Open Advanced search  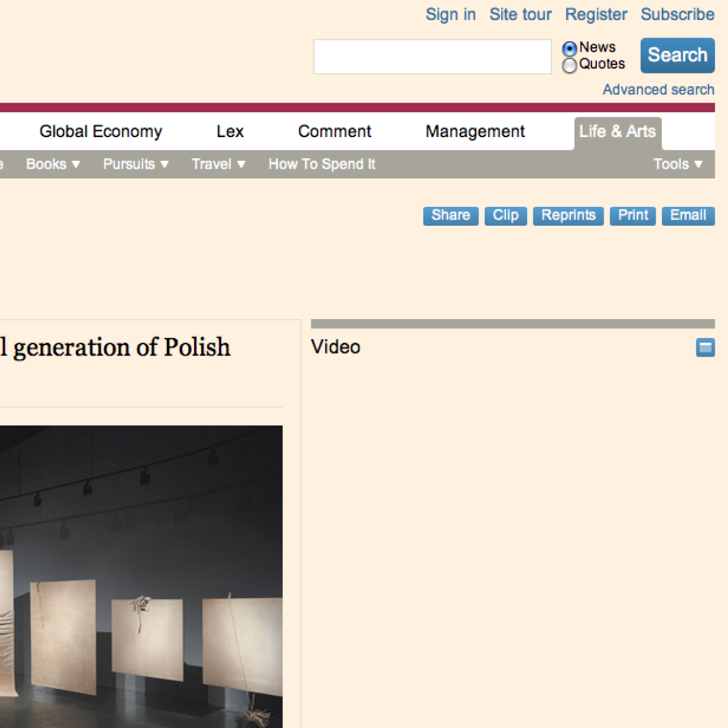coord(658,90)
